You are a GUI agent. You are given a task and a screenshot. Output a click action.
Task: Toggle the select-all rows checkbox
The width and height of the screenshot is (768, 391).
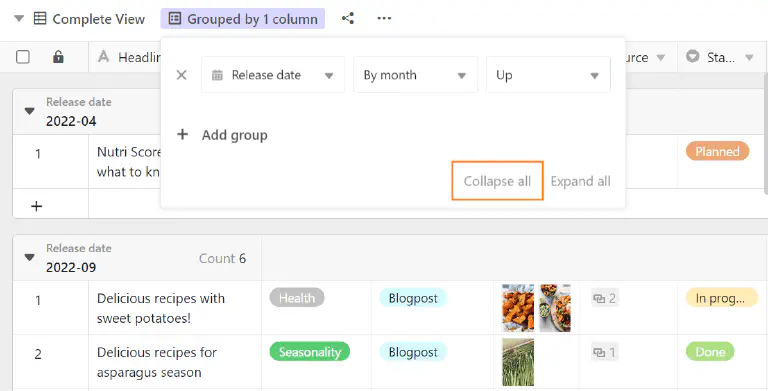click(23, 57)
